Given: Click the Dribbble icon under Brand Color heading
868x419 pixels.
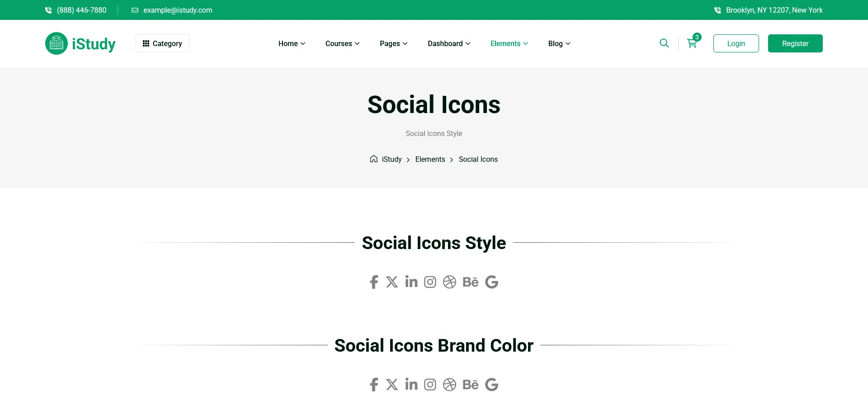Looking at the screenshot, I should (x=449, y=385).
